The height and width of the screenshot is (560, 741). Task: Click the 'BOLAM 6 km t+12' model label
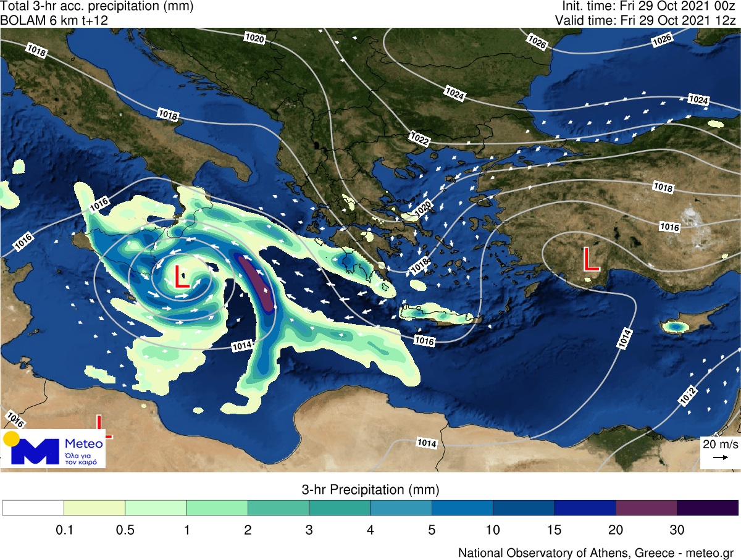(55, 20)
